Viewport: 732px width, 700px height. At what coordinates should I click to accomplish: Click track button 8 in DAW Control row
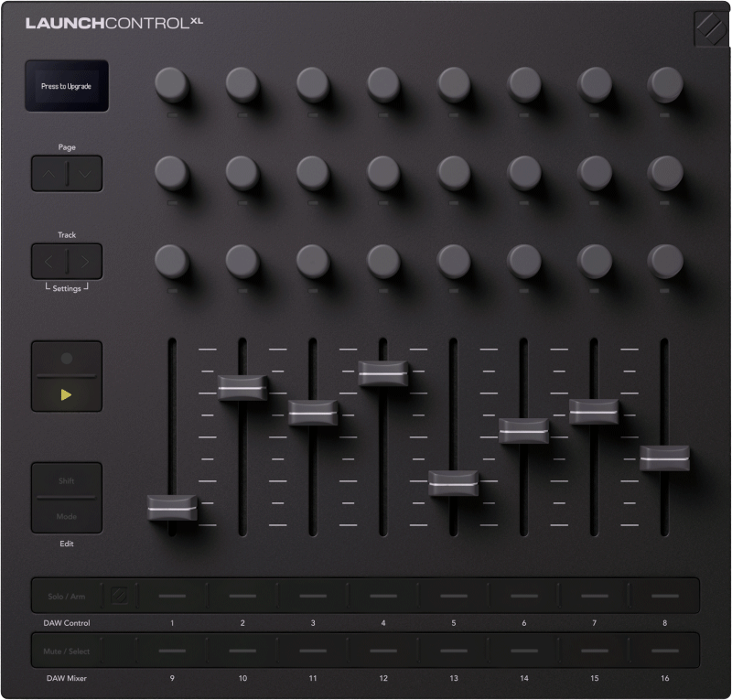tap(665, 596)
